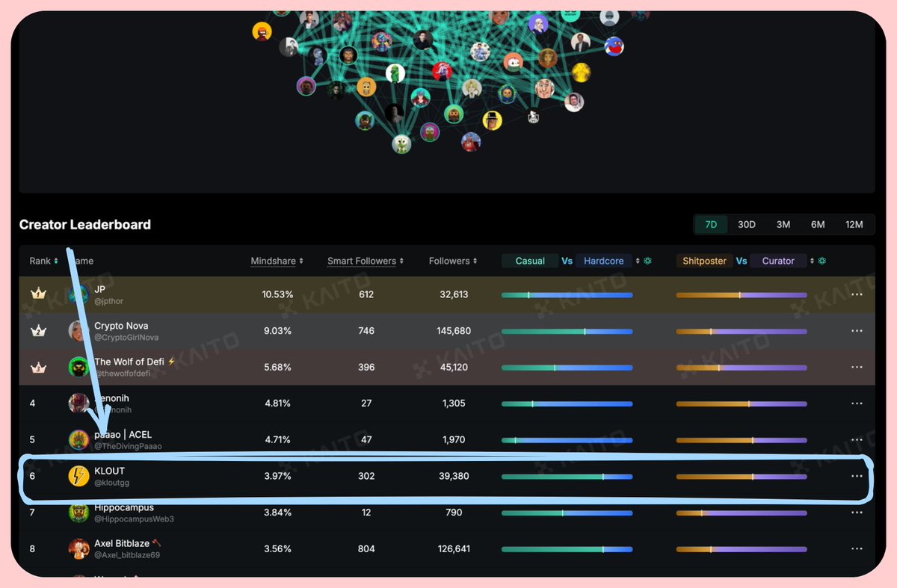This screenshot has height=588, width=897.
Task: Click the Hippocampus creator name
Action: click(x=125, y=507)
